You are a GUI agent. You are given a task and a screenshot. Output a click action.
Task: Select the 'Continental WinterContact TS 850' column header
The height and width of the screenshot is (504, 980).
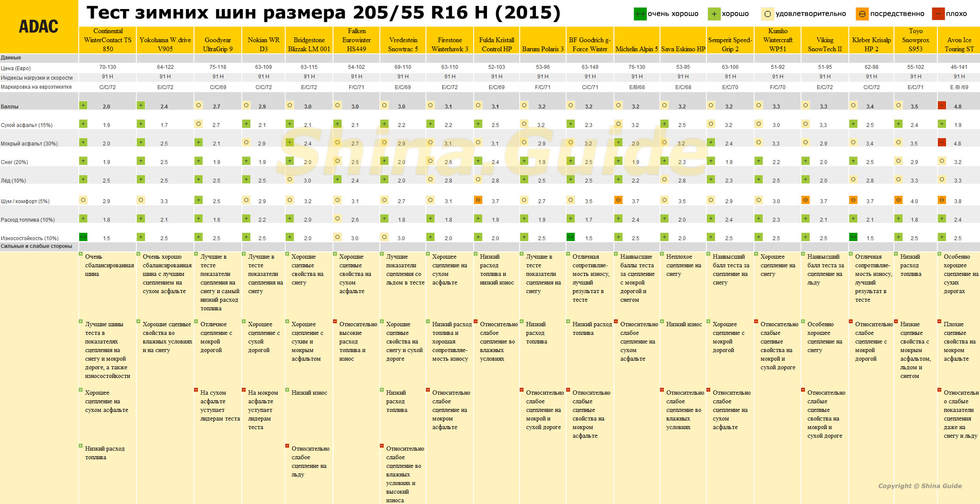[x=108, y=40]
